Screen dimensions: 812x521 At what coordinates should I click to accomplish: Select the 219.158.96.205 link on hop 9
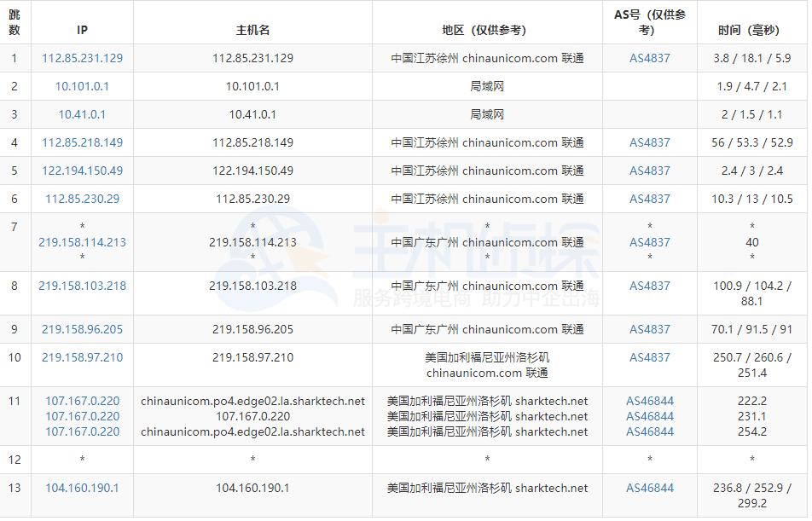83,329
